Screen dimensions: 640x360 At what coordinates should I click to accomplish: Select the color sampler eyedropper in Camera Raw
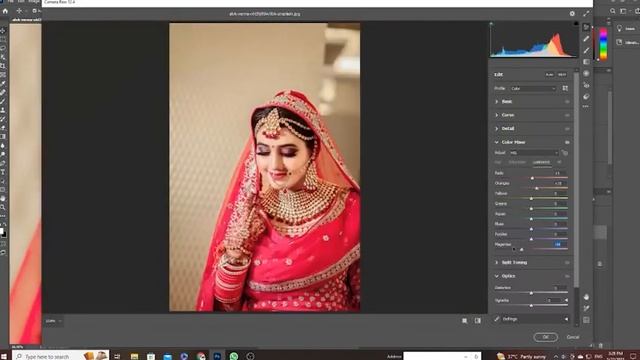587,308
